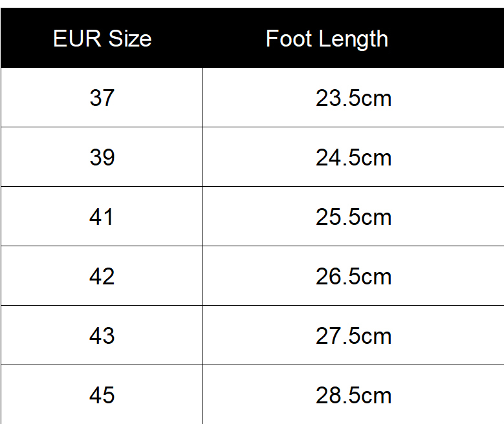Screen dimensions: 504x424
Task: Click the word Foot in header
Action: click(289, 39)
